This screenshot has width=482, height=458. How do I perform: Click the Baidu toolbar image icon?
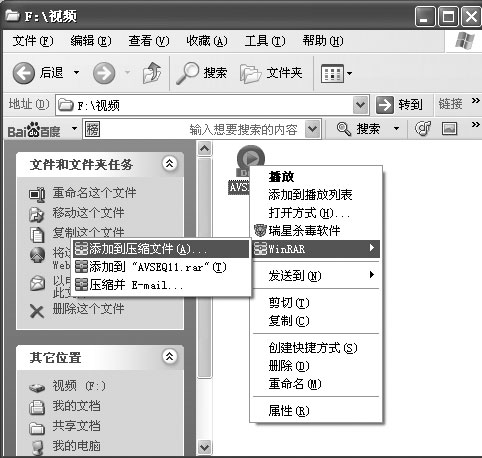[x=449, y=129]
